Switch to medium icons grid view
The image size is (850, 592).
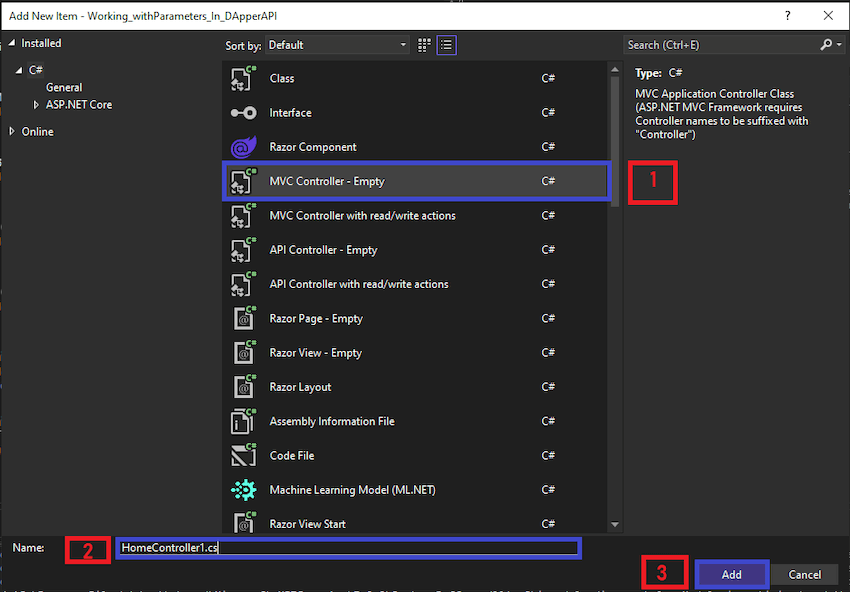[424, 45]
